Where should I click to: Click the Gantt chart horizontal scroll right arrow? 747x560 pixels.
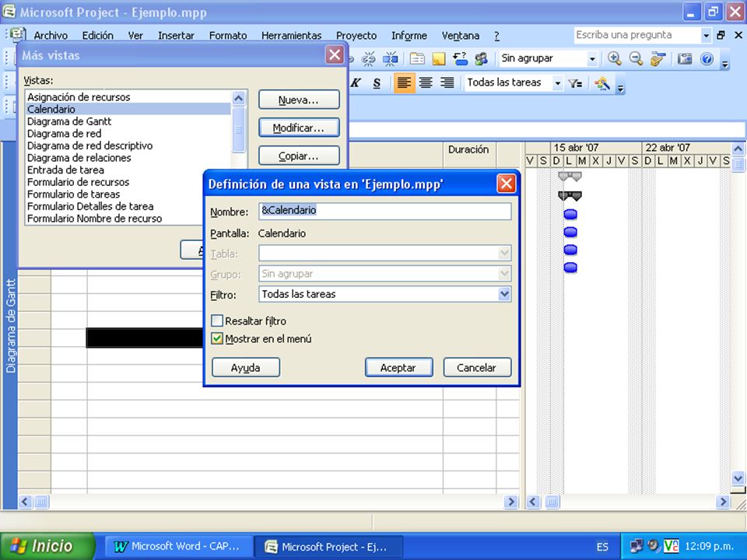pos(724,502)
